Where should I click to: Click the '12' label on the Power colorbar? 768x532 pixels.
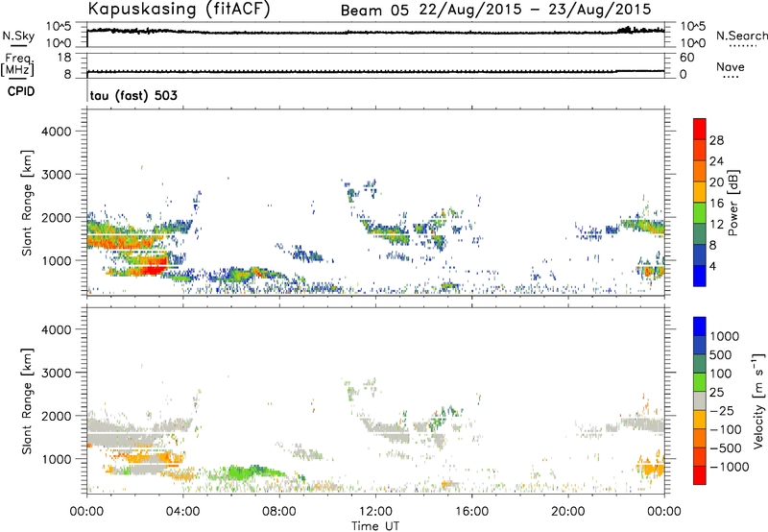[x=716, y=225]
